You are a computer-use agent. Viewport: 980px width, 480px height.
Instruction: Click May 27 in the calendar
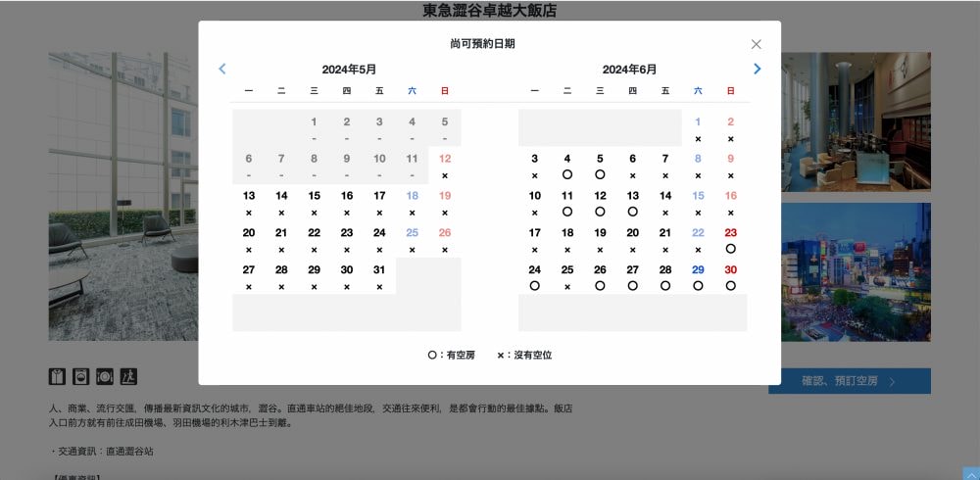click(x=249, y=277)
